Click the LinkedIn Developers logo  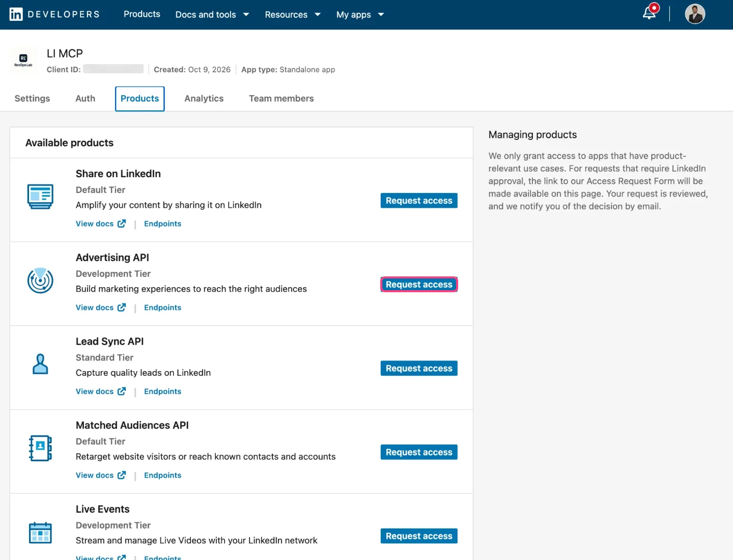(x=54, y=14)
